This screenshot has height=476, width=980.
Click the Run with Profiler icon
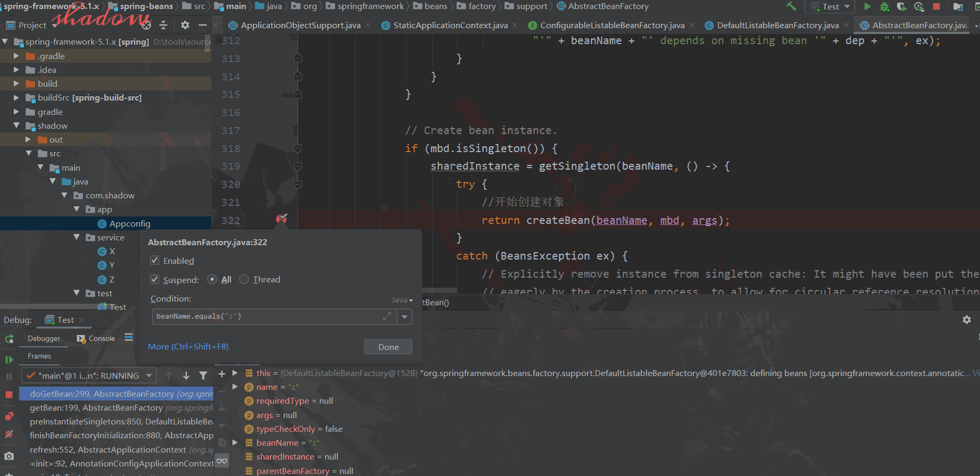click(x=919, y=6)
